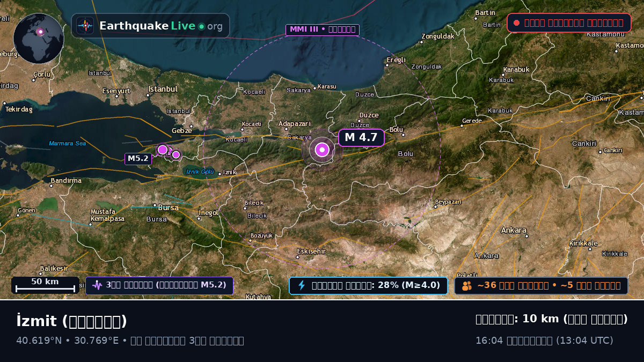The width and height of the screenshot is (644, 362).
Task: Open the EarthquakeLive.org title link
Action: pyautogui.click(x=161, y=26)
